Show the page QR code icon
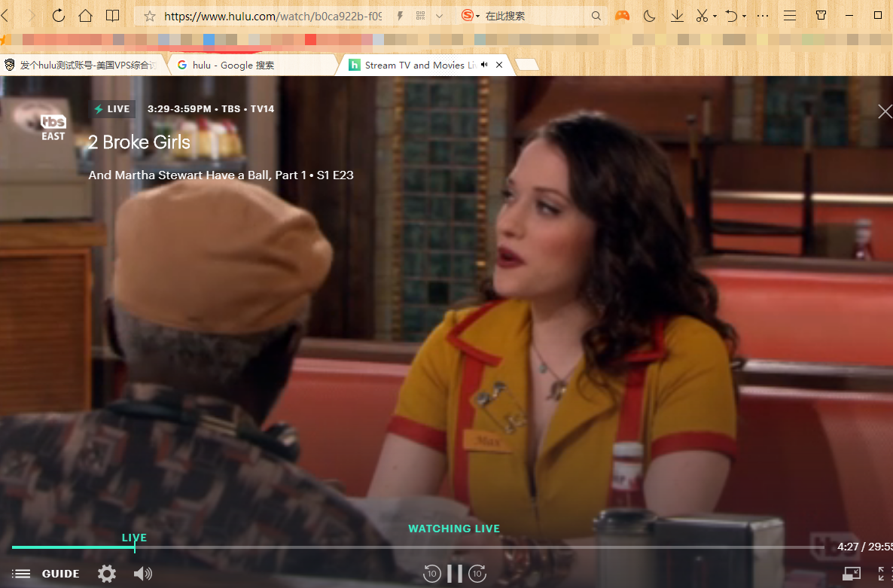 [x=420, y=16]
